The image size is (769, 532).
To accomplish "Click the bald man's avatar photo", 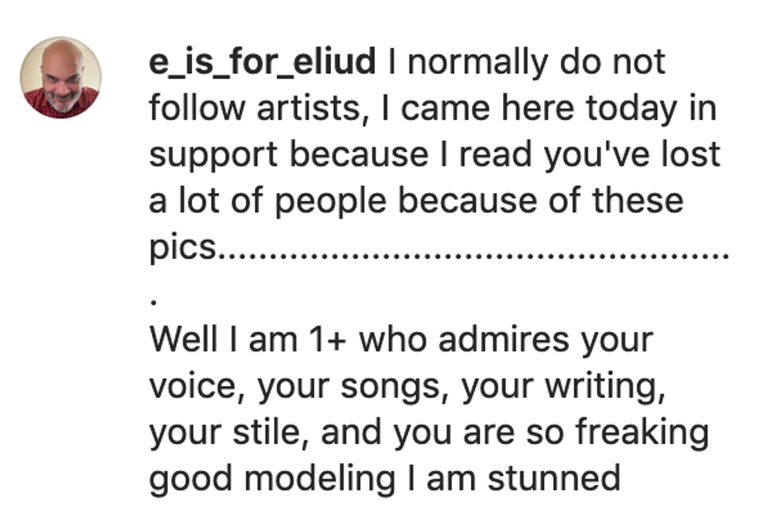I will click(x=60, y=77).
